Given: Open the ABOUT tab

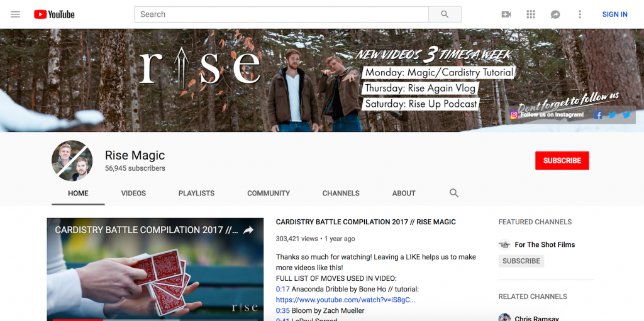Looking at the screenshot, I should click(404, 193).
